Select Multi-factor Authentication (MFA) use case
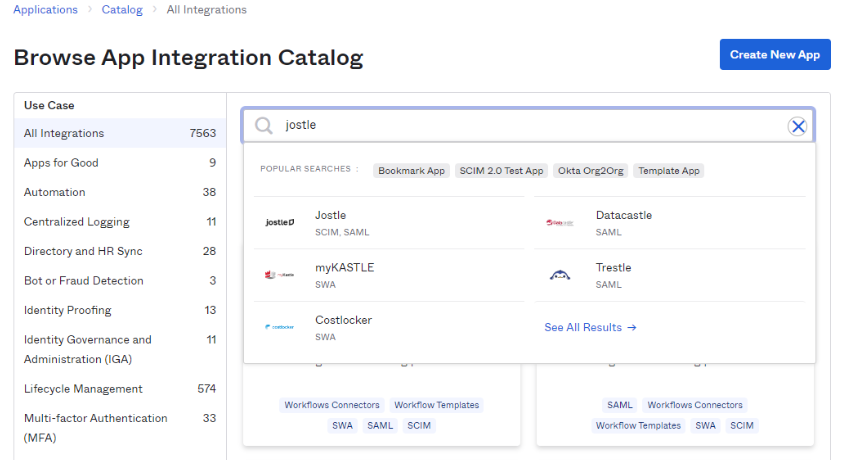Screen dimensions: 847x460 point(120,428)
